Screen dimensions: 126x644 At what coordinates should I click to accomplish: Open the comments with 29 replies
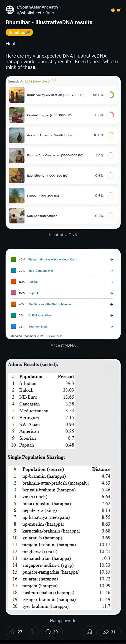(x=52, y=632)
